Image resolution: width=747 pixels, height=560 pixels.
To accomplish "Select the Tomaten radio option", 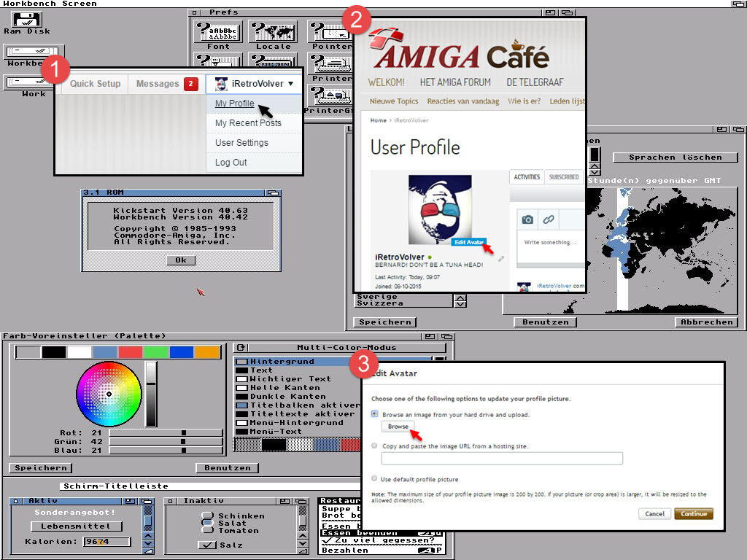I will (207, 529).
